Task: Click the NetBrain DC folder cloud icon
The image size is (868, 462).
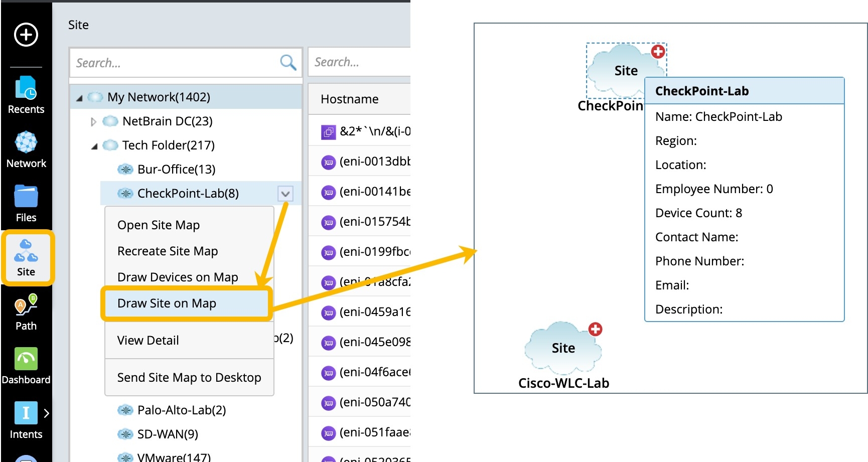Action: point(110,121)
